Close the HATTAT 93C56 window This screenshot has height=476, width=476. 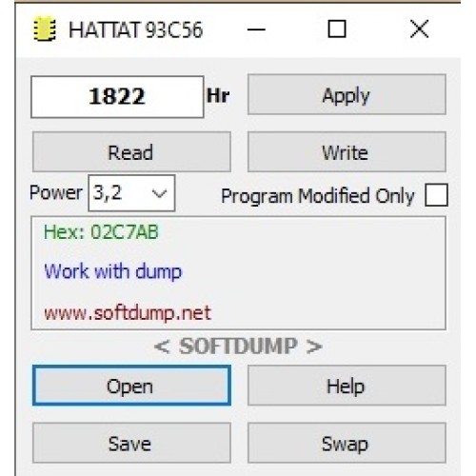(x=420, y=29)
